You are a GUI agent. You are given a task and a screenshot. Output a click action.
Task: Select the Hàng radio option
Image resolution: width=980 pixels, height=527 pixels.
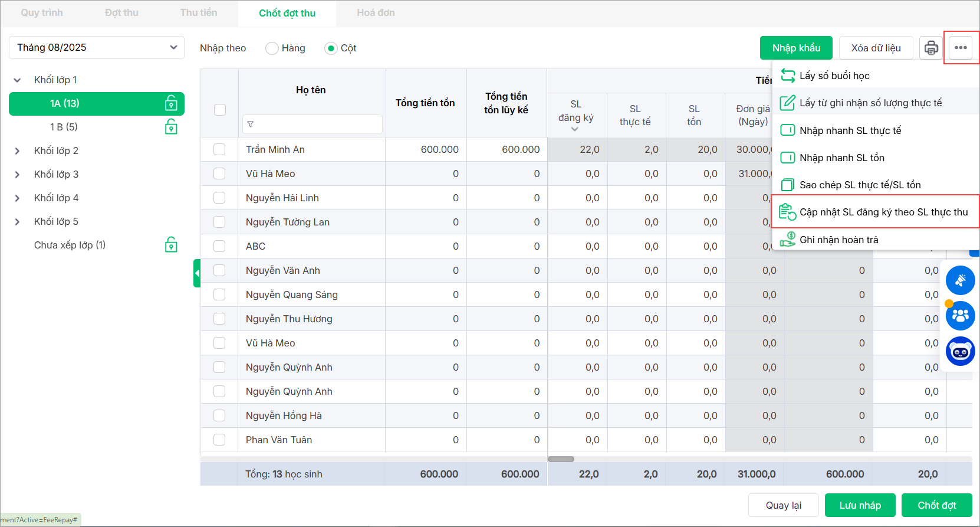click(x=272, y=48)
